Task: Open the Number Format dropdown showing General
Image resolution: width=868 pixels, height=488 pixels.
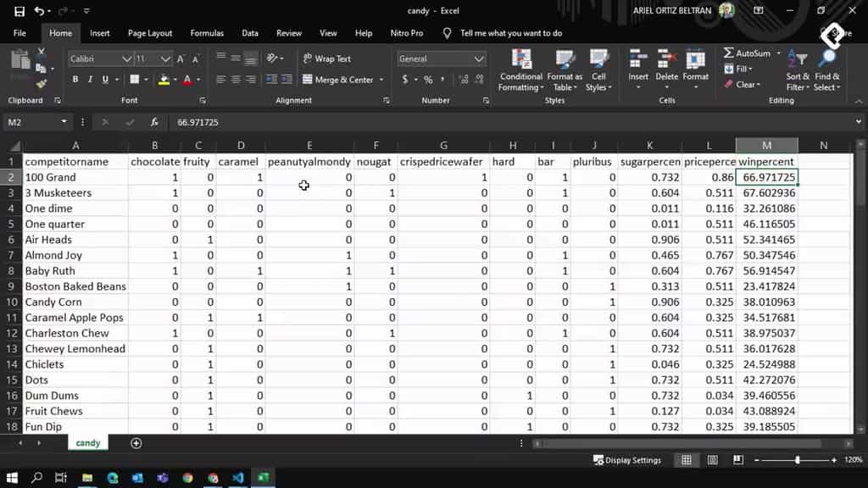Action: pos(441,58)
